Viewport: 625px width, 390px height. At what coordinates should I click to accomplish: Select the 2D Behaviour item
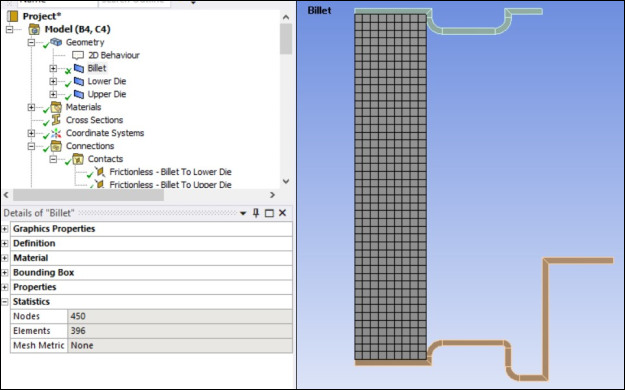pos(114,55)
